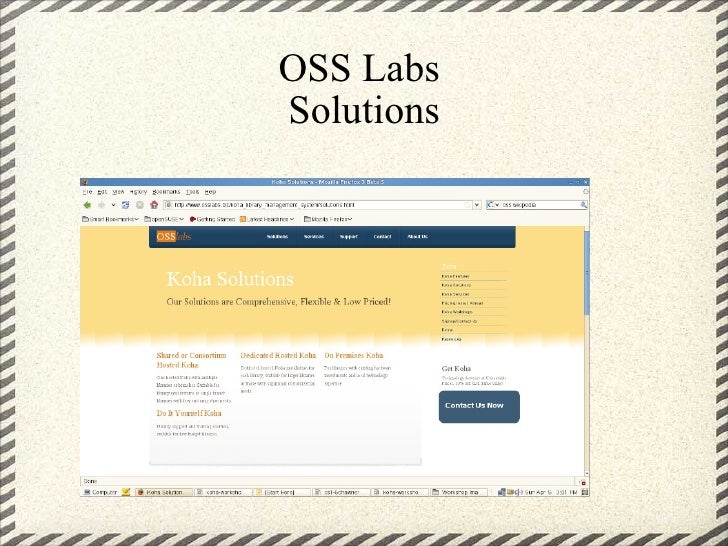This screenshot has height=546, width=728.
Task: Click the volume icon in the system tray
Action: tap(518, 492)
